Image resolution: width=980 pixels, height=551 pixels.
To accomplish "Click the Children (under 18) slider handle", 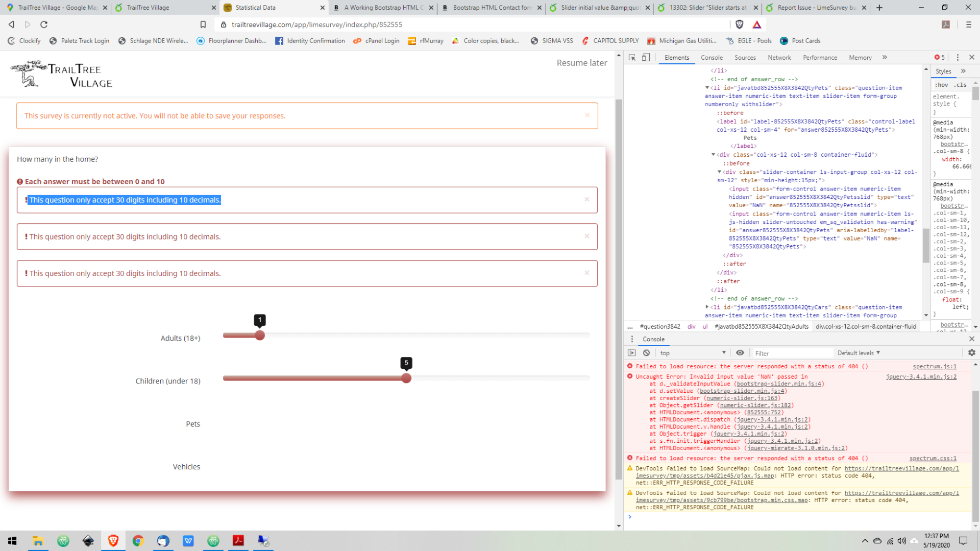I will click(x=406, y=378).
